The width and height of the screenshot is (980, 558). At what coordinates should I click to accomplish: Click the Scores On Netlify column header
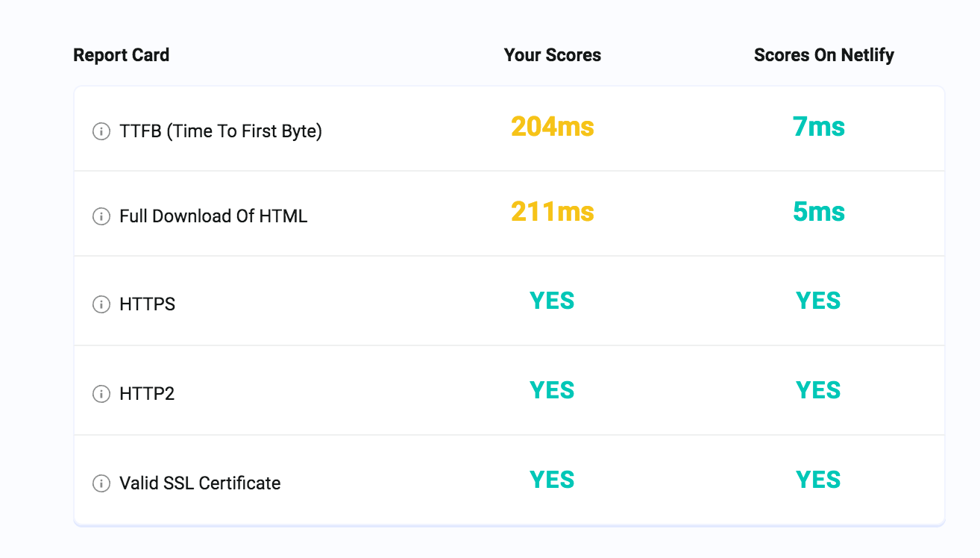coord(823,55)
